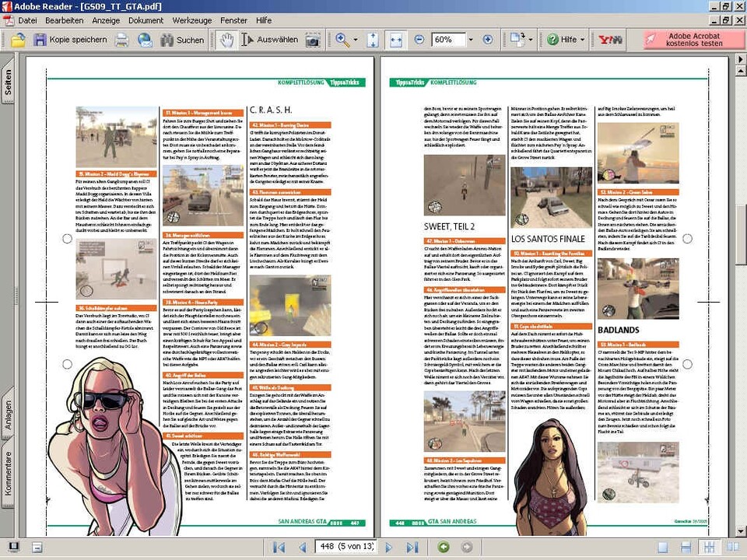Click vertical scrollbar down arrow

741,531
